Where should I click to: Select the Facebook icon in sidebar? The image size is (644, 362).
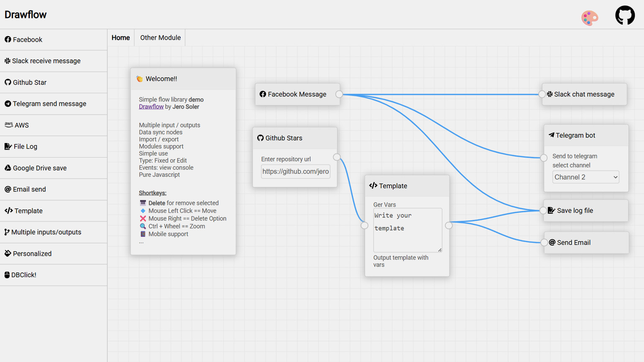pos(8,40)
